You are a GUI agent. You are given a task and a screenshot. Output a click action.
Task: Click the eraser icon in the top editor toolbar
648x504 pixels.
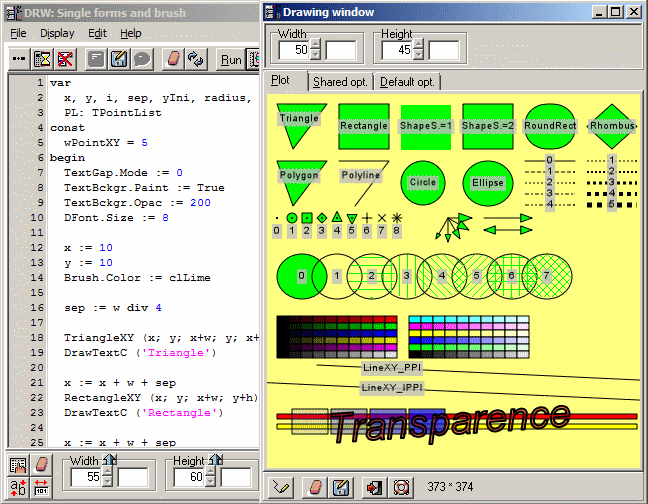[173, 59]
